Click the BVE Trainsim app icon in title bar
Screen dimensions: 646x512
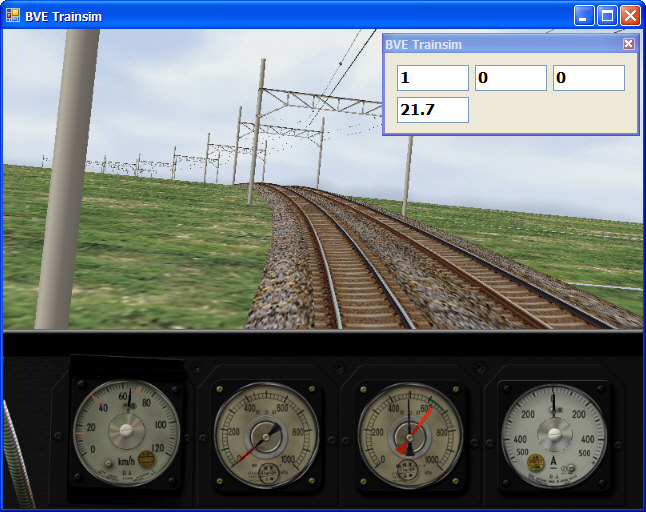[x=13, y=16]
